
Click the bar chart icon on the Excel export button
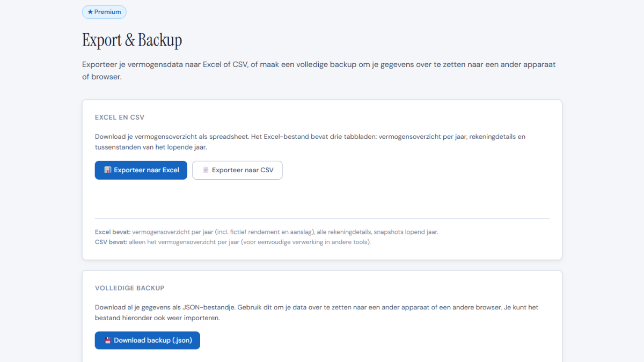pyautogui.click(x=107, y=170)
